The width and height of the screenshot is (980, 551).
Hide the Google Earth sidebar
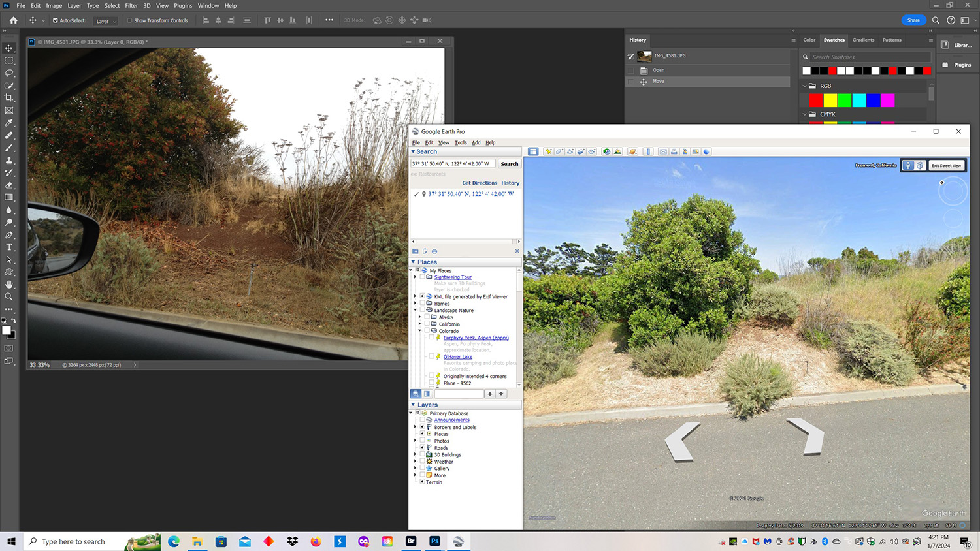click(x=533, y=151)
